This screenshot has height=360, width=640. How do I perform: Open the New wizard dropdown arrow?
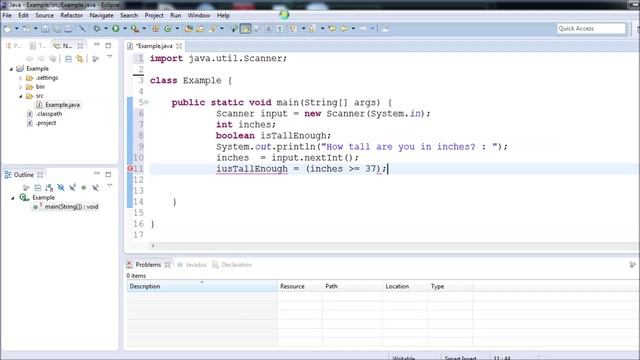click(17, 29)
